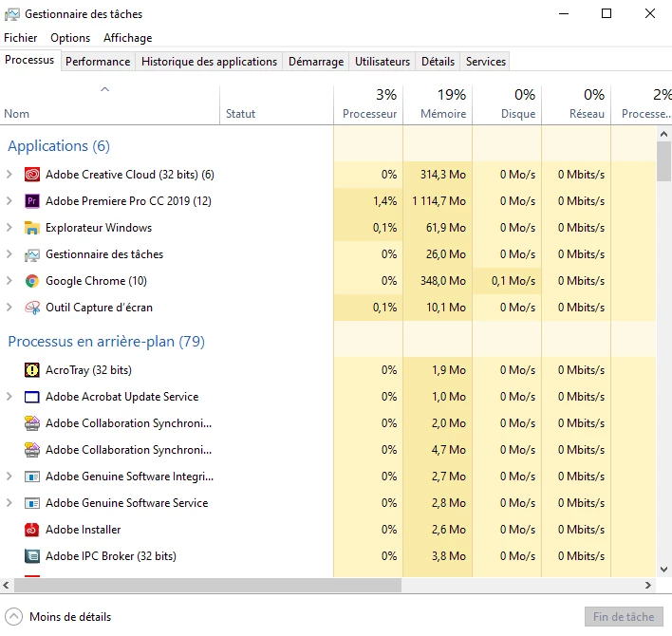Expand the Adobe Genuine Software Service entry
This screenshot has height=636, width=672.
[x=9, y=503]
